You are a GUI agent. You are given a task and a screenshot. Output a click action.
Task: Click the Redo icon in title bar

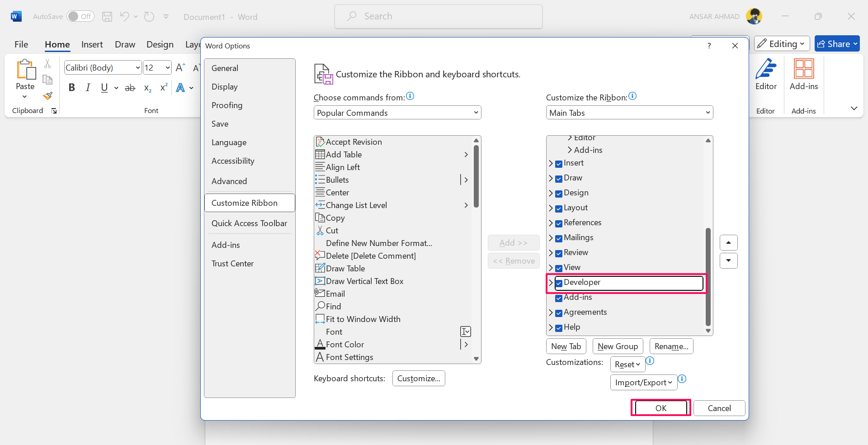pos(149,17)
